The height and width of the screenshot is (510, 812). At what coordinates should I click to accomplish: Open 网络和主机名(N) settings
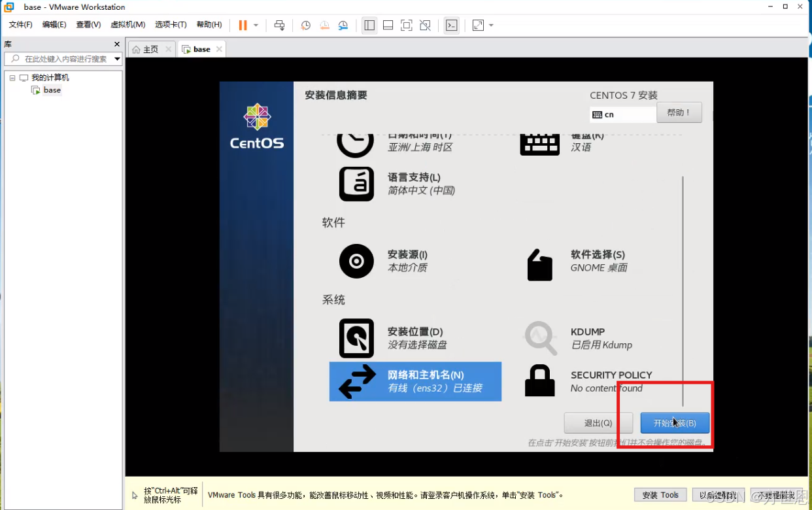pos(415,381)
